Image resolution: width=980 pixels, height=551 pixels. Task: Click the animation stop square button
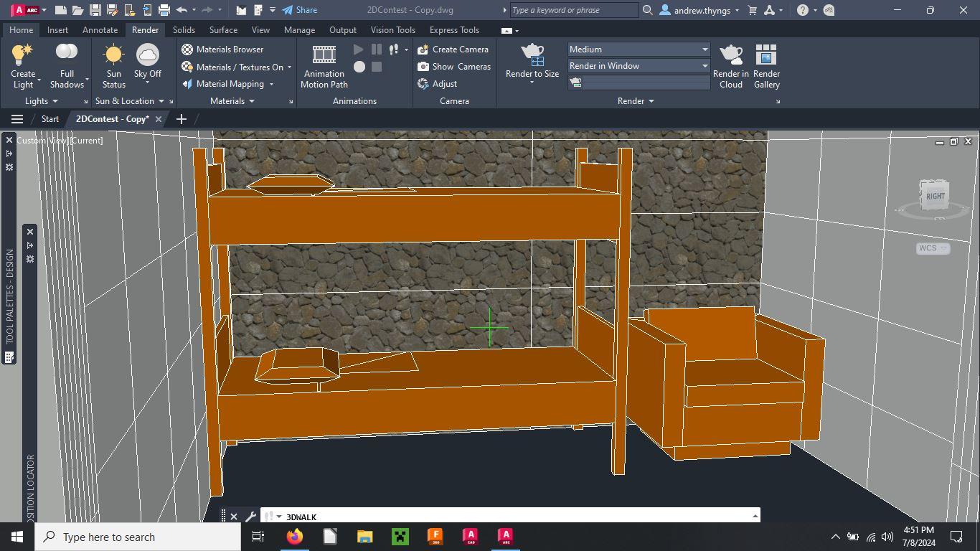pos(376,67)
